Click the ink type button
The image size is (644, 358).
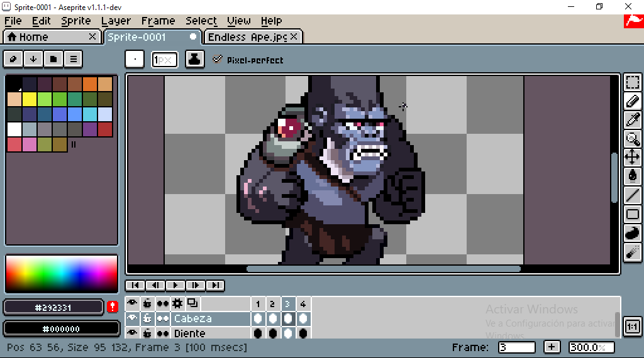pos(195,59)
